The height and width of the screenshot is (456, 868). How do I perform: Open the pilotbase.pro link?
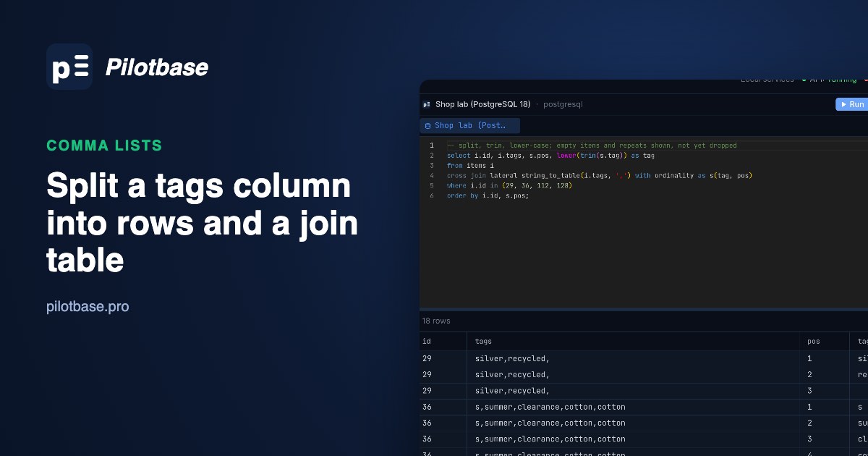pyautogui.click(x=88, y=307)
